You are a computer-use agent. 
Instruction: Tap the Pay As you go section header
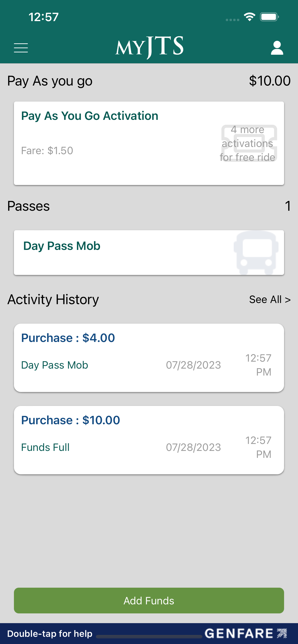(x=50, y=81)
